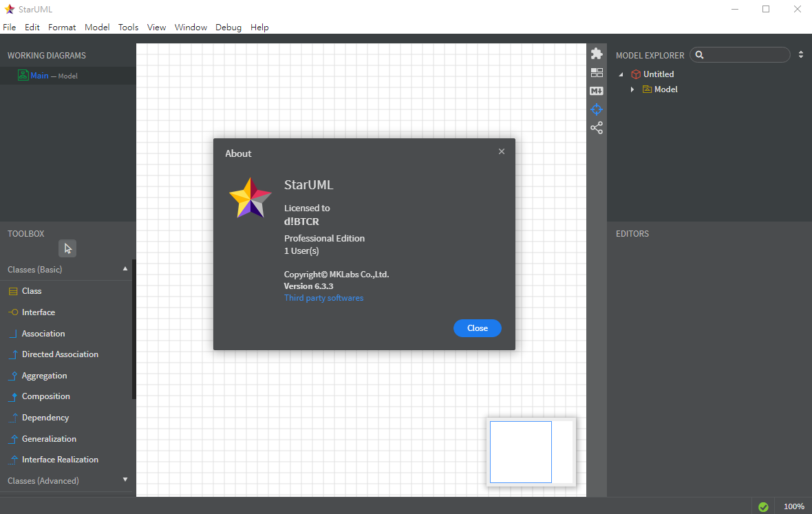The height and width of the screenshot is (514, 812).
Task: Click the Close button in About dialog
Action: click(x=477, y=328)
